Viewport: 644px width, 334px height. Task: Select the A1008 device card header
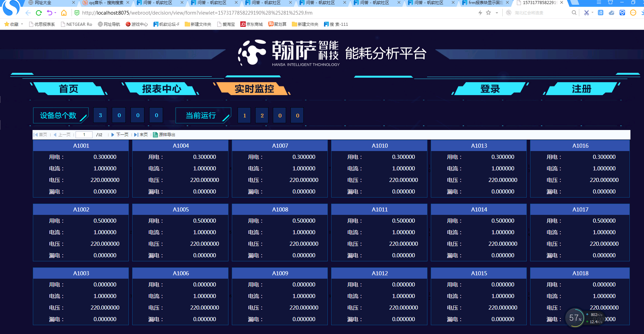pyautogui.click(x=280, y=209)
